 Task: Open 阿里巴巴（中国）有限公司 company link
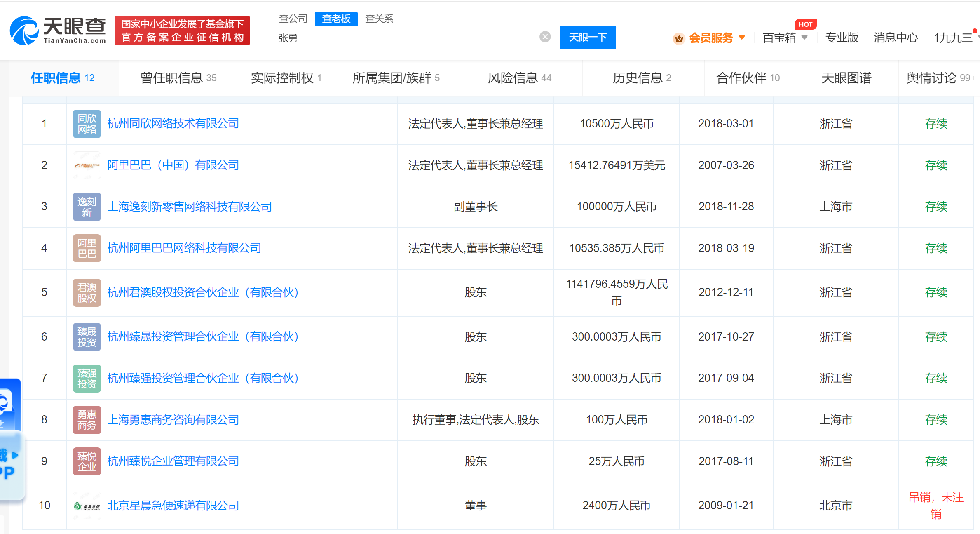coord(173,165)
